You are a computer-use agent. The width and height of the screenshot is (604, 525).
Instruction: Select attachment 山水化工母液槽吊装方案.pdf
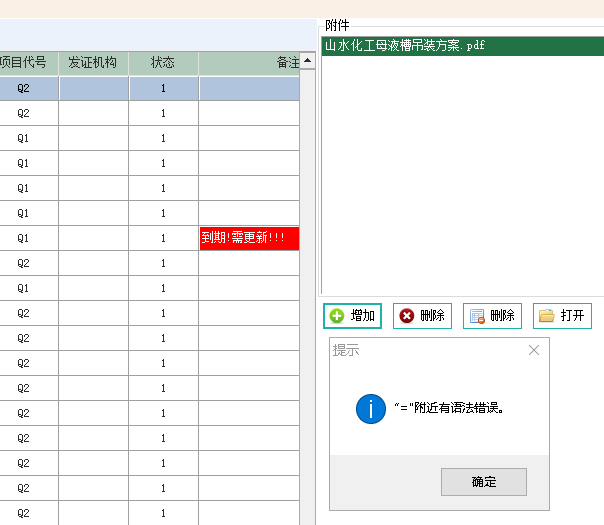(405, 46)
